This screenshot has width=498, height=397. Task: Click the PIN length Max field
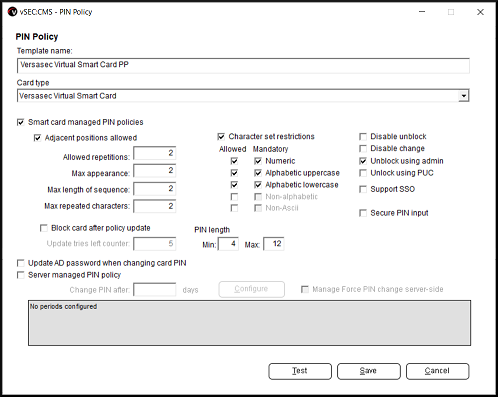(274, 244)
